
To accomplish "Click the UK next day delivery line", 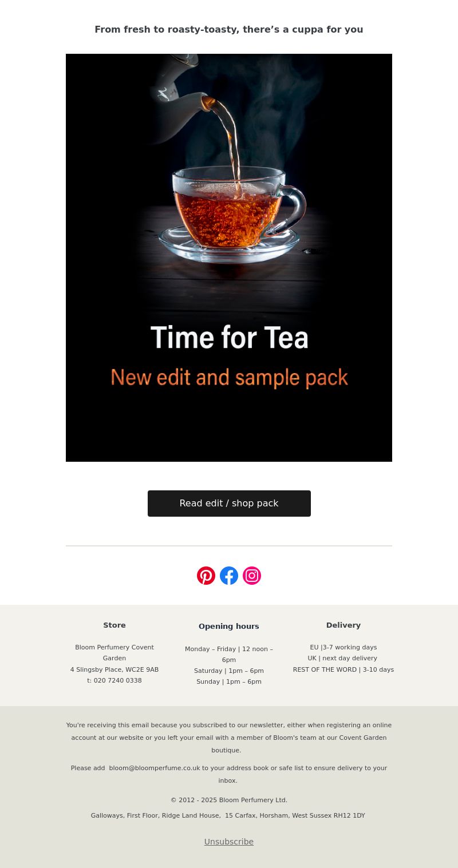I will pos(342,659).
